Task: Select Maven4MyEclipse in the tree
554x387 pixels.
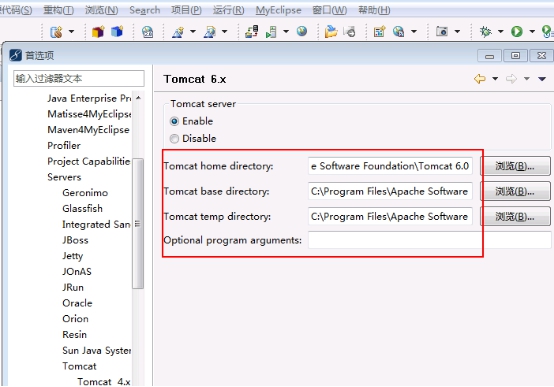Action: [88, 130]
